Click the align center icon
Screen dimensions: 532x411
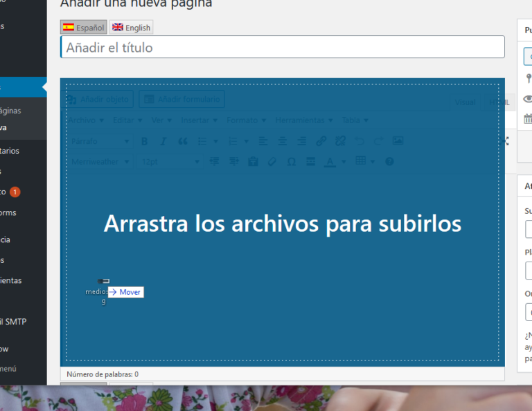click(x=283, y=141)
